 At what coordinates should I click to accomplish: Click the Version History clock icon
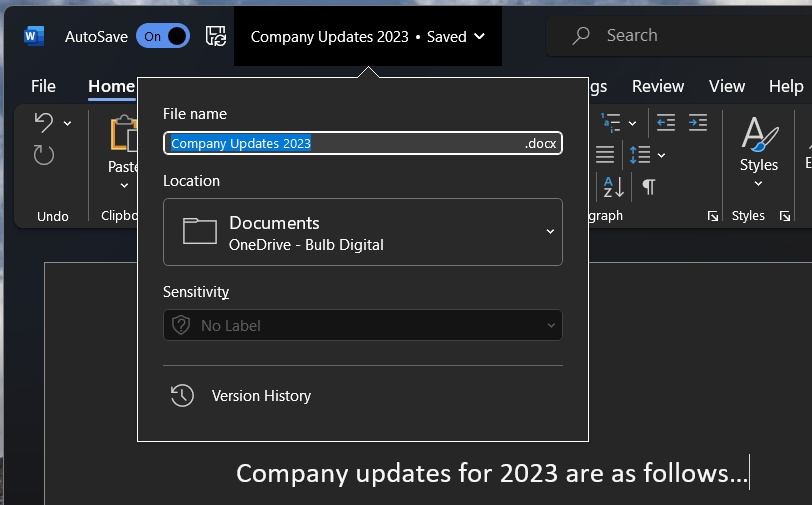point(182,396)
